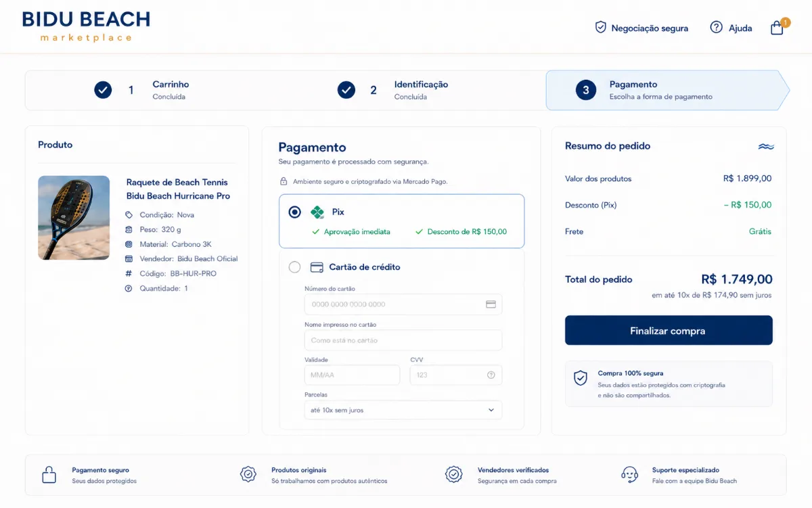The image size is (812, 508).
Task: Click the hash icon beside Código
Action: pyautogui.click(x=129, y=274)
